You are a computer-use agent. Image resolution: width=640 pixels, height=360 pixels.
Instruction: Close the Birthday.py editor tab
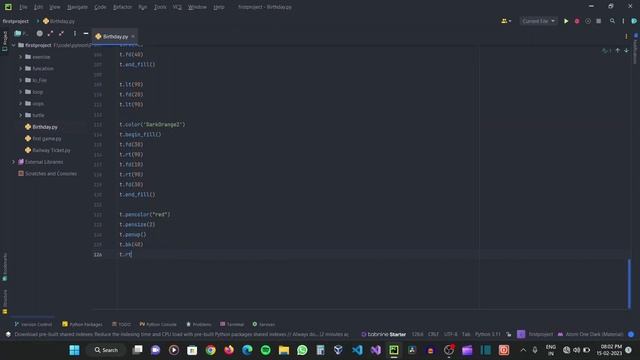tap(133, 36)
